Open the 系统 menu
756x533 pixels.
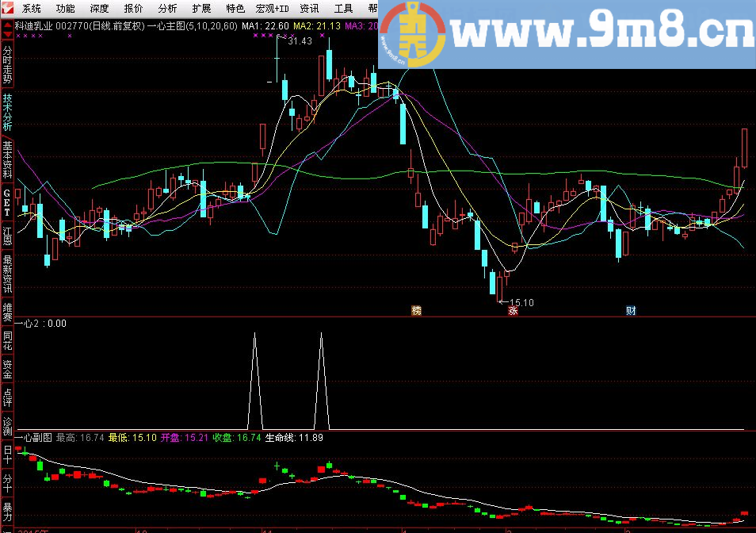[32, 10]
